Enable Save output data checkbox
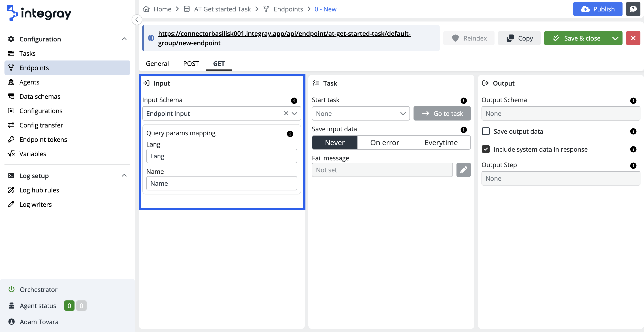The width and height of the screenshot is (644, 332). point(486,131)
